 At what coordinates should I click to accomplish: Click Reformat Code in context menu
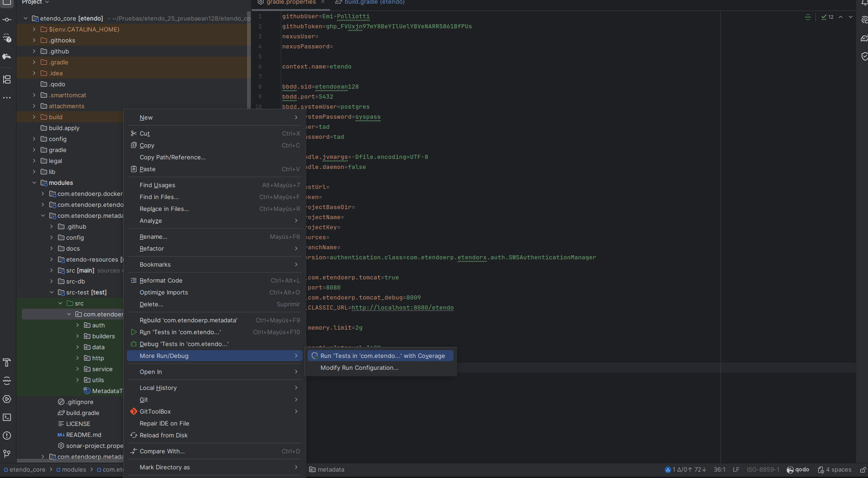[161, 281]
